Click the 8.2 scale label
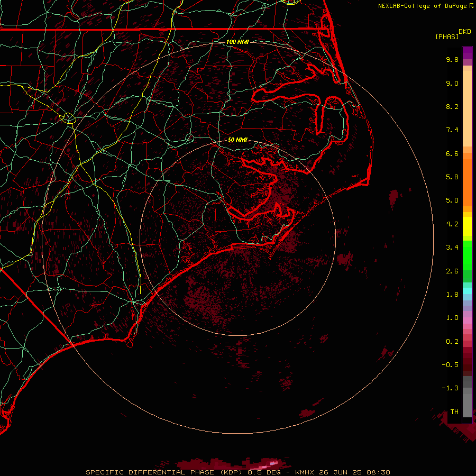Viewport: 476px width, 476px height. [x=452, y=106]
